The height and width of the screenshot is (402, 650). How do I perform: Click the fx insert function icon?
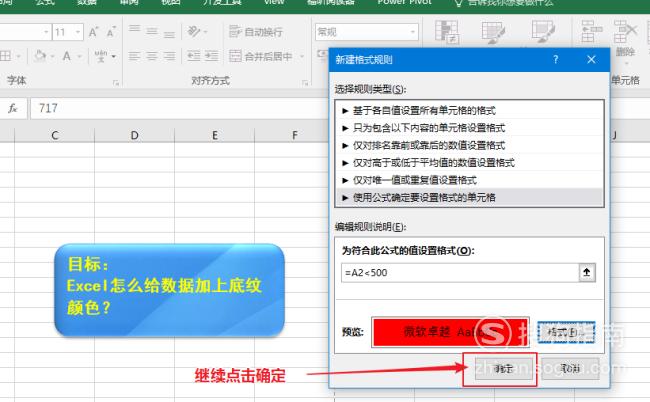(12, 109)
